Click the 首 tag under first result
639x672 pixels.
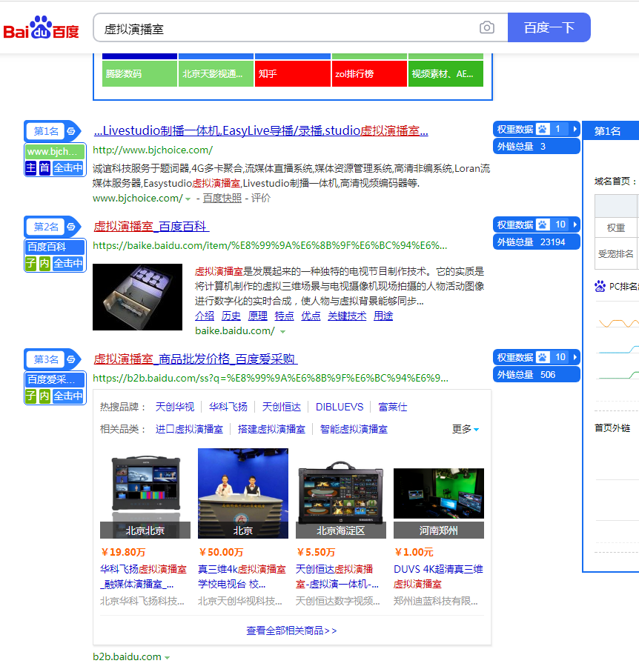coord(44,167)
